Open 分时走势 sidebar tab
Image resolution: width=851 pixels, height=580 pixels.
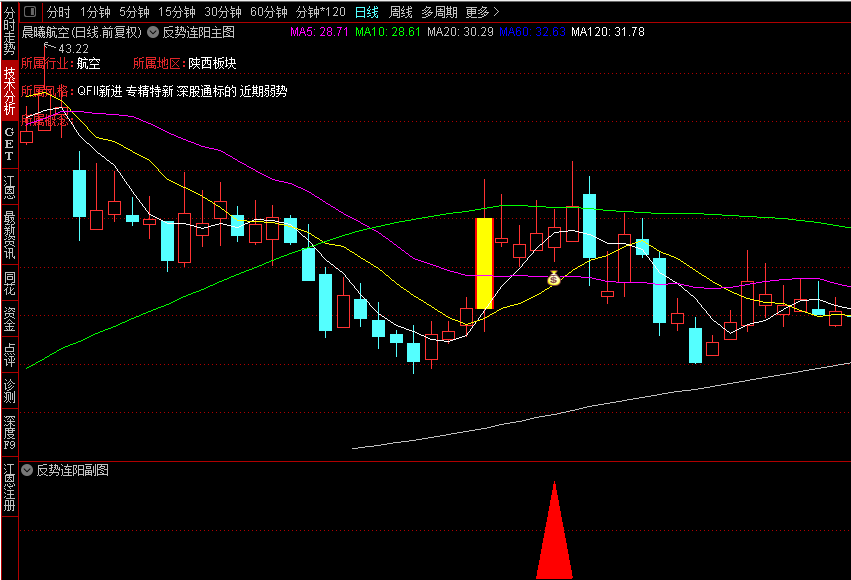pos(9,31)
